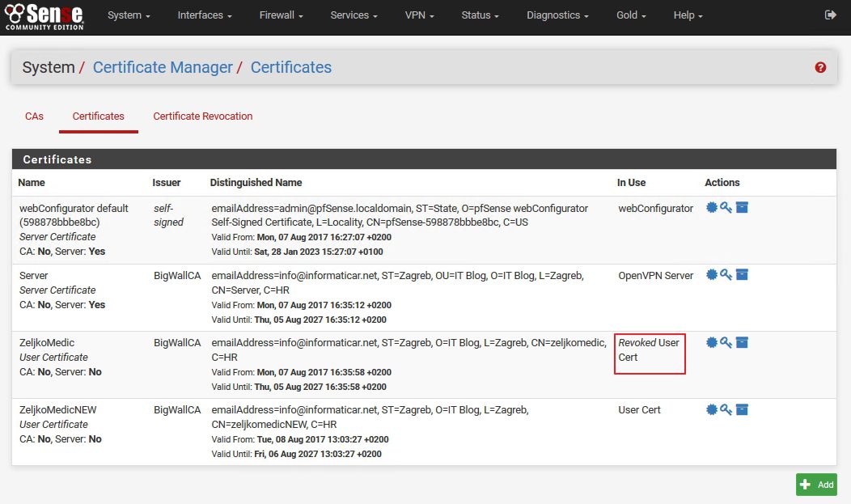Export certificate for revoked ZeljkoMedic row
Image resolution: width=851 pixels, height=504 pixels.
pos(712,342)
